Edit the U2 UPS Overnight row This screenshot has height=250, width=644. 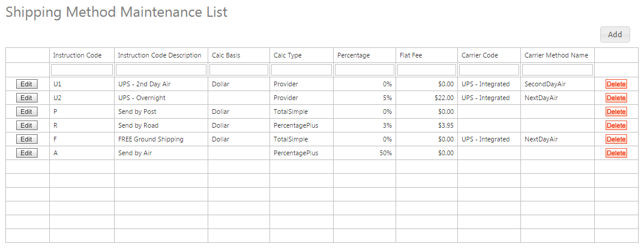[x=26, y=98]
